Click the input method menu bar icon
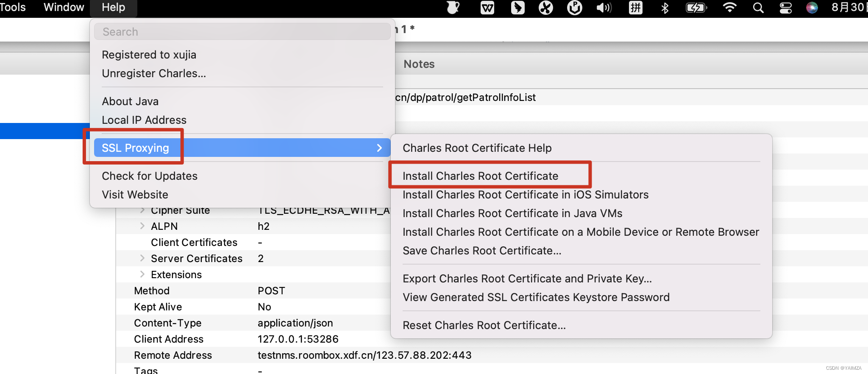Viewport: 868px width, 374px height. click(636, 8)
